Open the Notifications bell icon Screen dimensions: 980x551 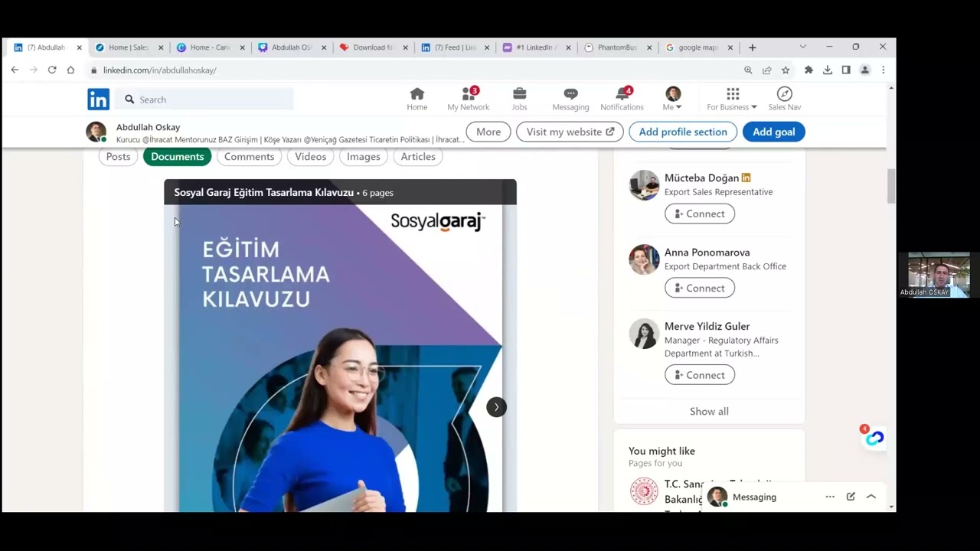(622, 99)
